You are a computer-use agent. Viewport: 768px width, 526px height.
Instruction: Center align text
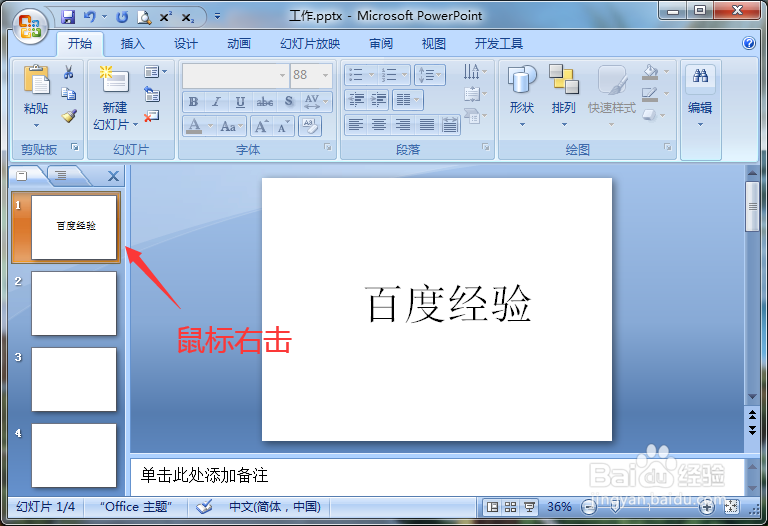pyautogui.click(x=379, y=125)
